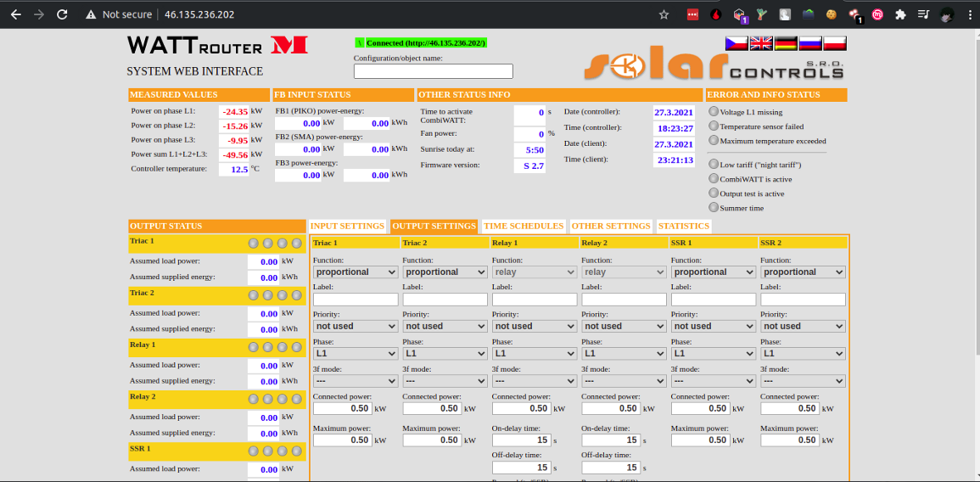Switch language to the German flag

786,43
